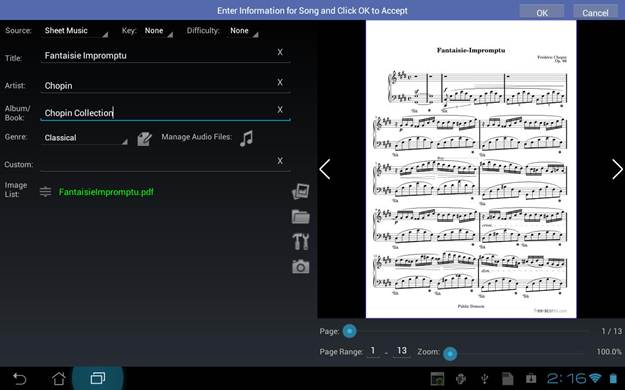Expand the Key dropdown
The width and height of the screenshot is (625, 390).
tap(157, 31)
